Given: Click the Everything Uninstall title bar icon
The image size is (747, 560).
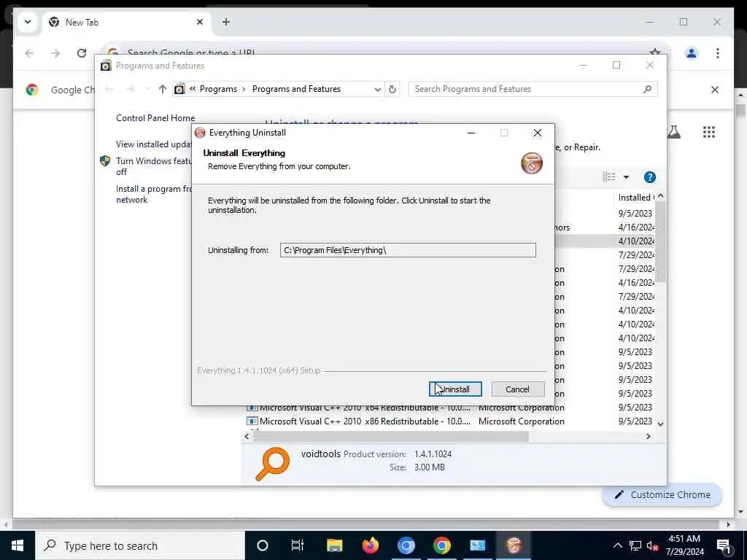Looking at the screenshot, I should (x=200, y=133).
